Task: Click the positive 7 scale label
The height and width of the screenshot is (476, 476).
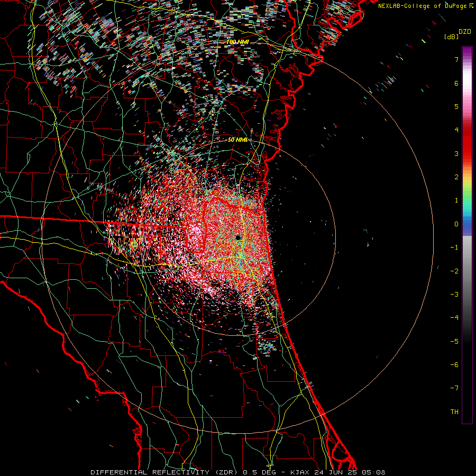Action: click(456, 59)
